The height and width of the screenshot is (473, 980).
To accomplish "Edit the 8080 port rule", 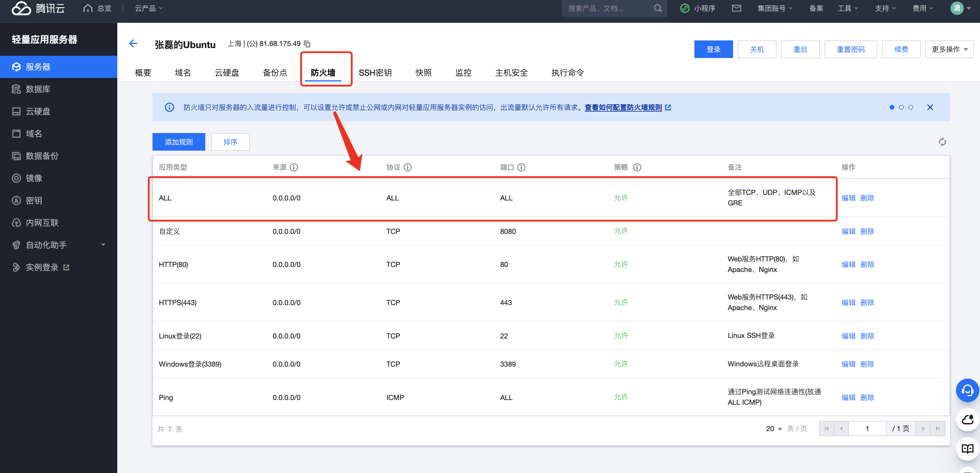I will tap(848, 231).
